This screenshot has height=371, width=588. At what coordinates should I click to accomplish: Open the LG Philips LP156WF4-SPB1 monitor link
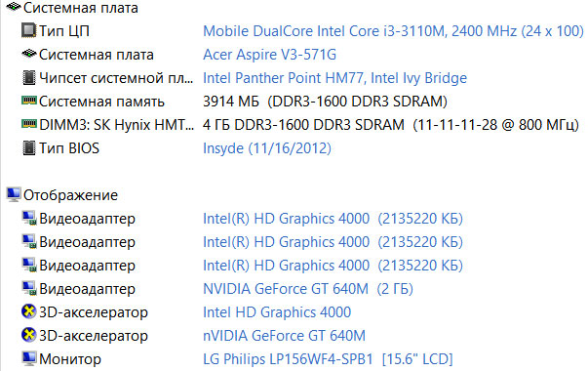(x=328, y=359)
